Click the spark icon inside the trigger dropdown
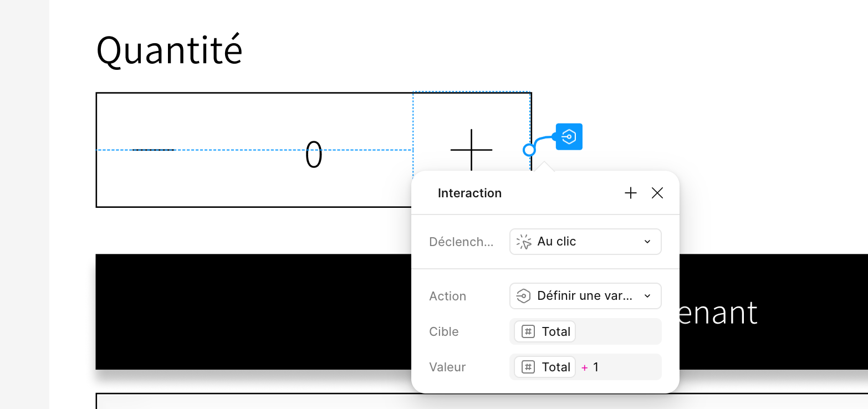This screenshot has width=868, height=409. [523, 241]
